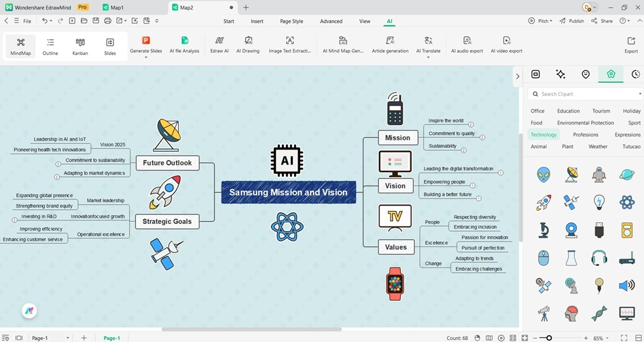Click the Save icon in quick toolbar
Viewport: 644px width, 342px height.
tap(95, 20)
